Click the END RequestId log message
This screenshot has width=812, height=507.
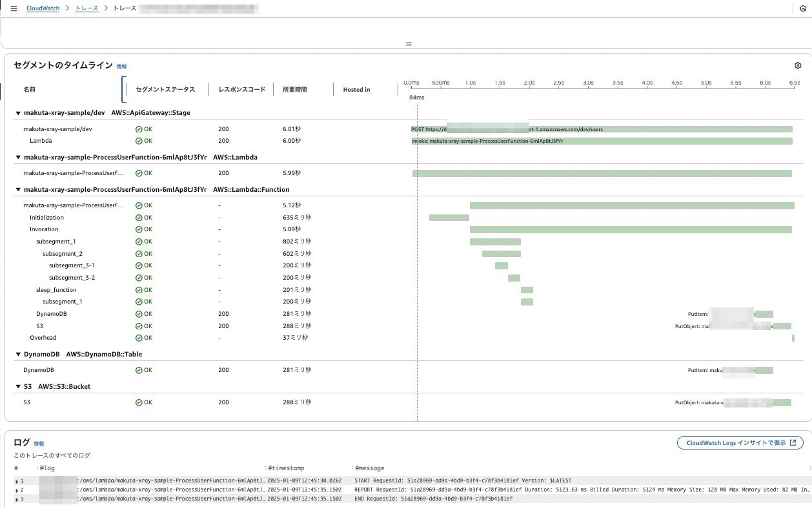pyautogui.click(x=433, y=499)
